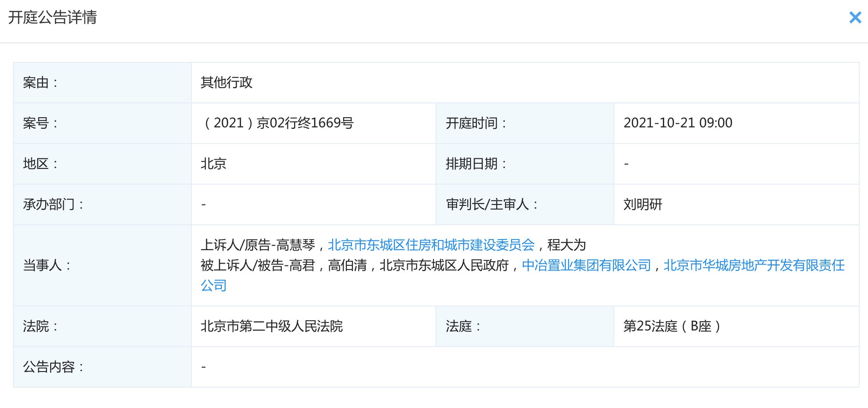Click the 案由 label cell
The height and width of the screenshot is (408, 868).
[102, 83]
